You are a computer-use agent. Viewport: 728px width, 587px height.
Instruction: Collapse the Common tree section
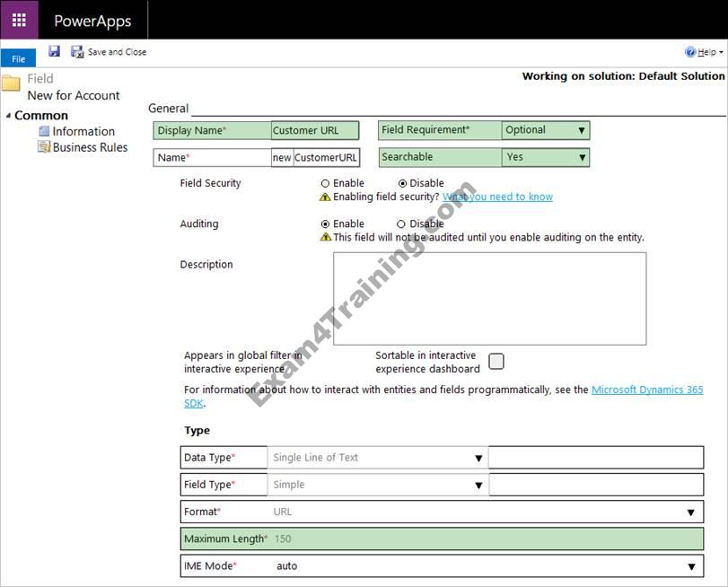[9, 115]
